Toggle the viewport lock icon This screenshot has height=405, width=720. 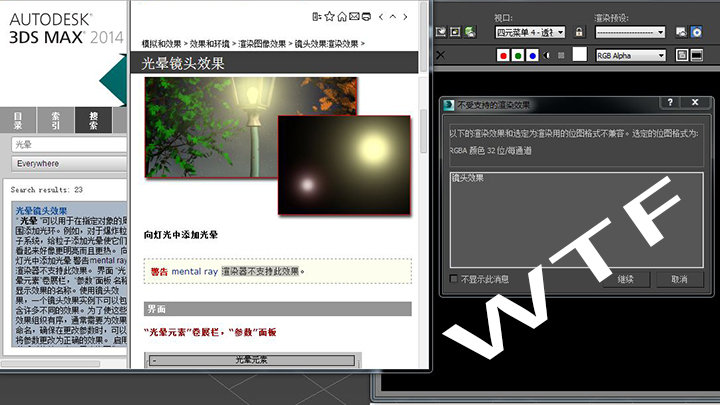coord(579,32)
